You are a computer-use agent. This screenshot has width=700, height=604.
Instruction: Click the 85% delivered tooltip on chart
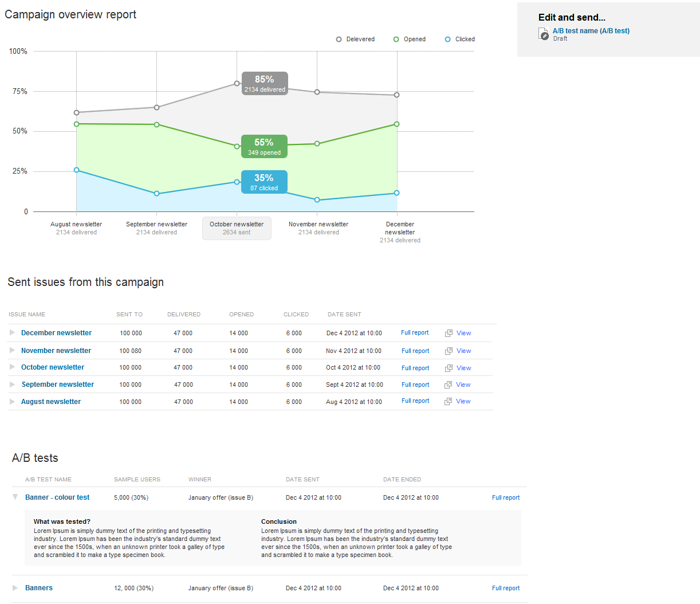(x=265, y=83)
